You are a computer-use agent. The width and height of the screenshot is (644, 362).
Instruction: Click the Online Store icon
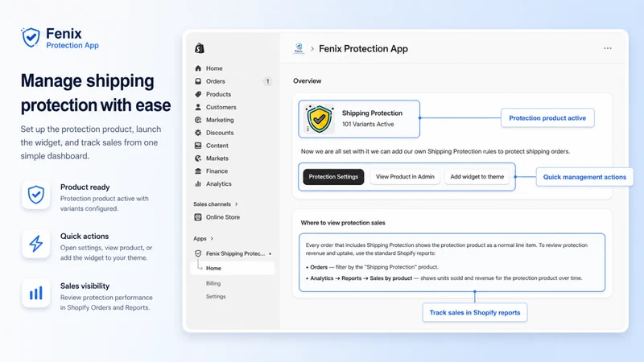click(198, 217)
